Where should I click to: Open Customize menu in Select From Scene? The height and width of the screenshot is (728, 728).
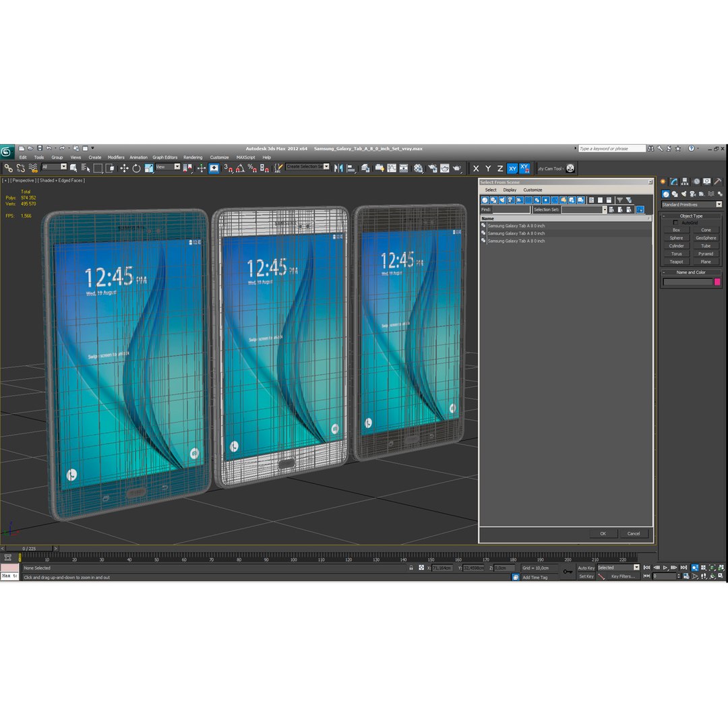[x=533, y=190]
